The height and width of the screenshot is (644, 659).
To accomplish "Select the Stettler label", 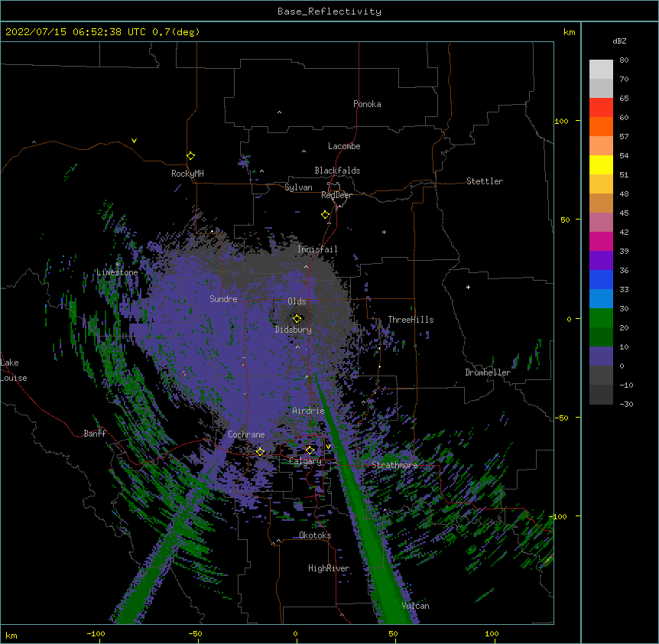I will pyautogui.click(x=485, y=181).
